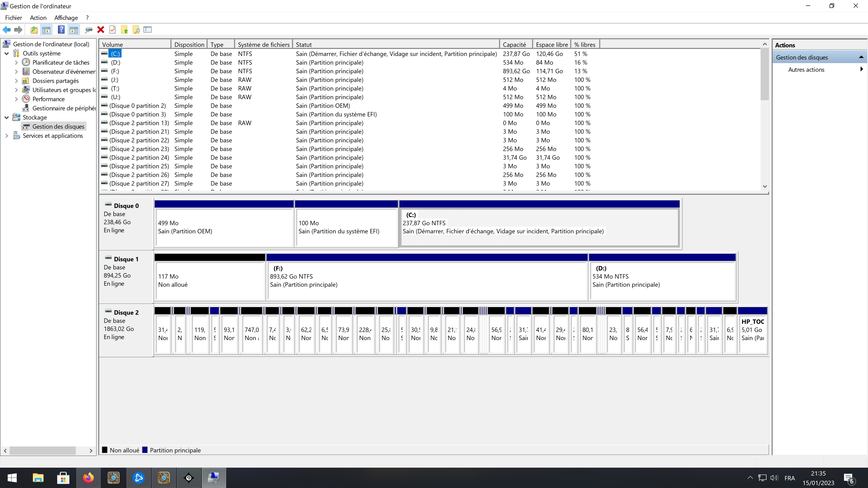The image size is (868, 488).
Task: Open the Affichage menu
Action: 66,18
